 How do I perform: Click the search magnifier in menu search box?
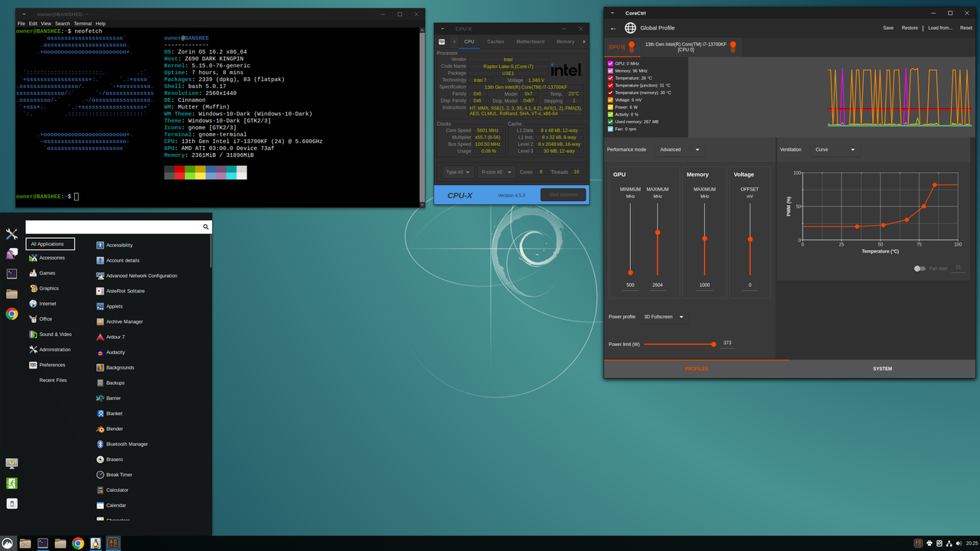coord(206,227)
